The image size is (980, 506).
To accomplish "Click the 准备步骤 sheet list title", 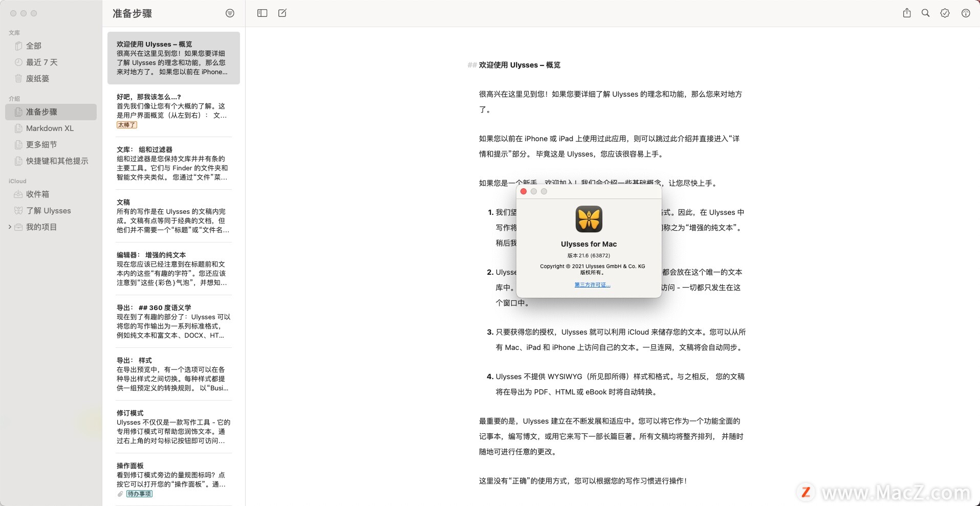I will 132,13.
